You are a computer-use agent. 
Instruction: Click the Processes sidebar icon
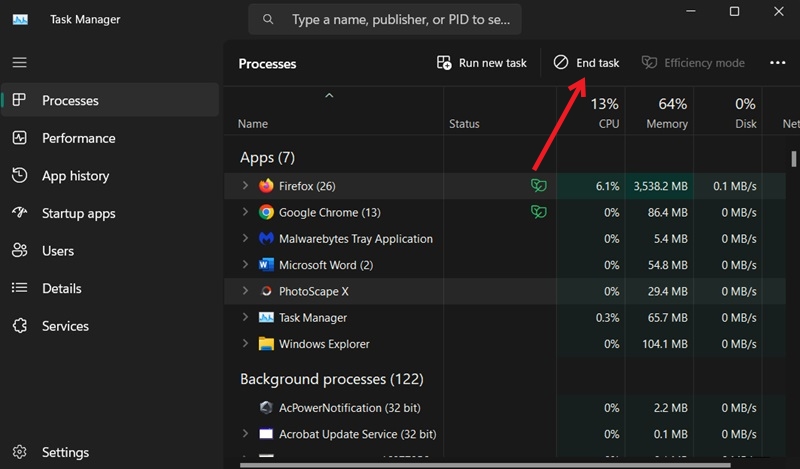click(19, 100)
